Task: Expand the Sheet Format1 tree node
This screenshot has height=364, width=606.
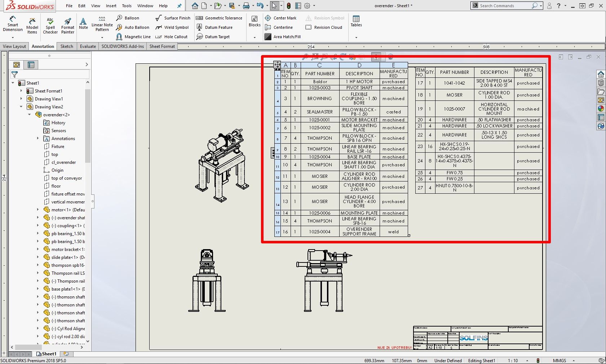Action: pyautogui.click(x=21, y=91)
